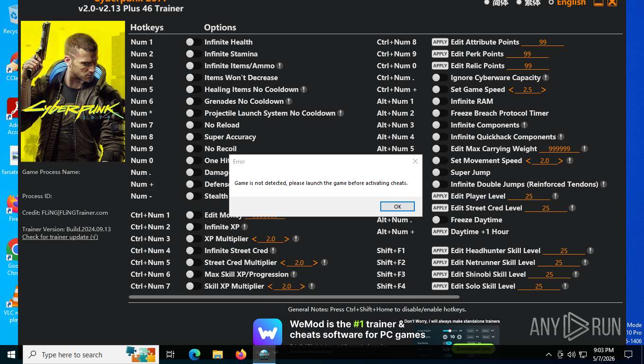644x364 pixels.
Task: Show info icon for Skill XP Multiplier
Action: coord(312,286)
